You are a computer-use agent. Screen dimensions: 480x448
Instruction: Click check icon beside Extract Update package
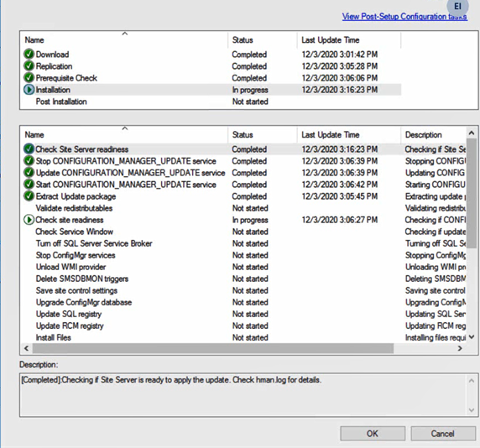pyautogui.click(x=29, y=196)
